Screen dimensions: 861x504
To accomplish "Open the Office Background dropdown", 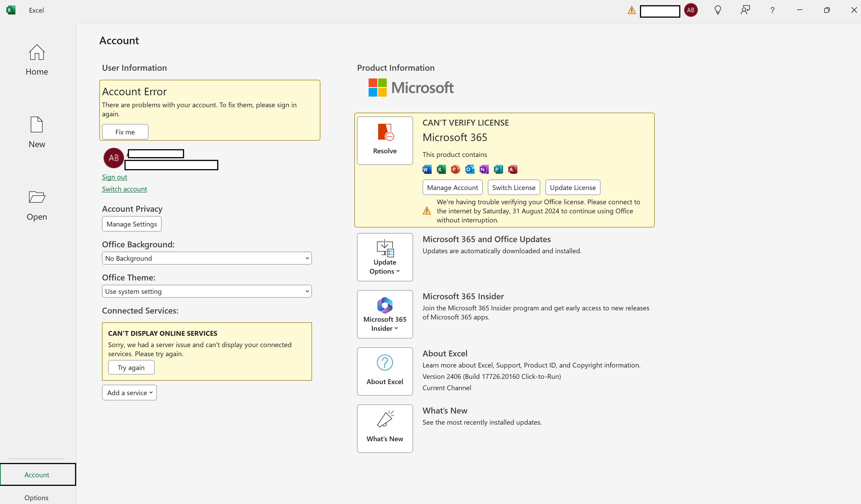I will click(207, 258).
